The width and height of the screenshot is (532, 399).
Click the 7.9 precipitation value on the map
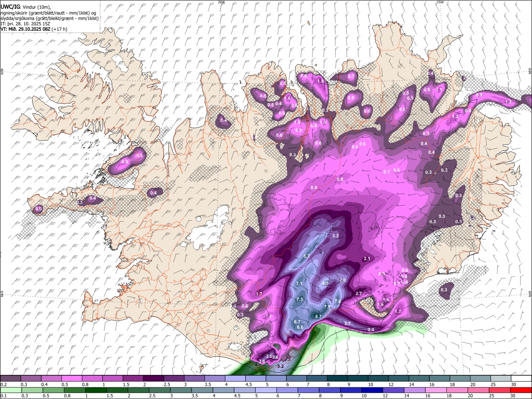[327, 307]
